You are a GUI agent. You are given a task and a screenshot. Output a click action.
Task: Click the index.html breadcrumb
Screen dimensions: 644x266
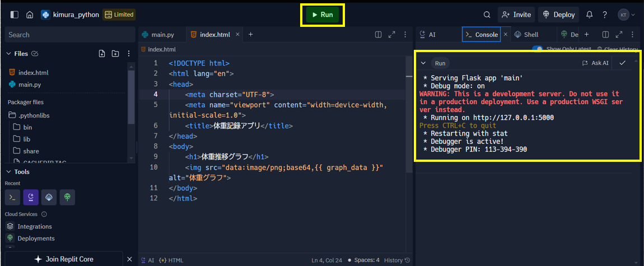[158, 49]
